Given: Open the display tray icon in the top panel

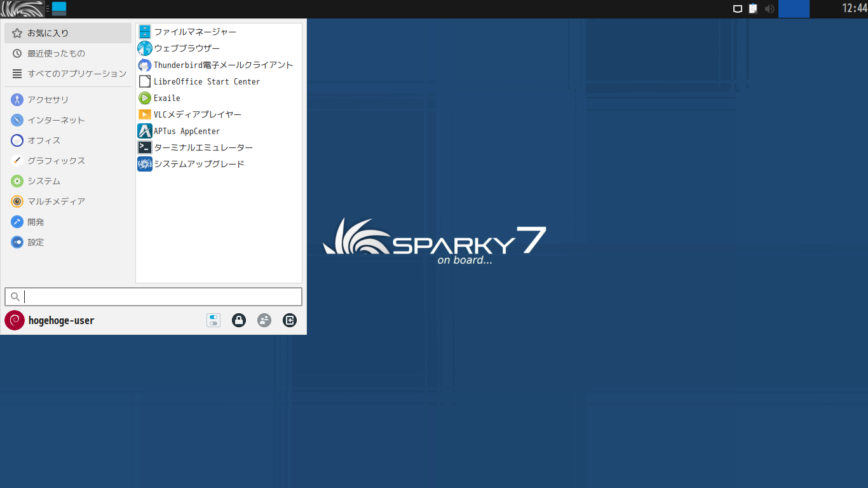Looking at the screenshot, I should coord(738,9).
